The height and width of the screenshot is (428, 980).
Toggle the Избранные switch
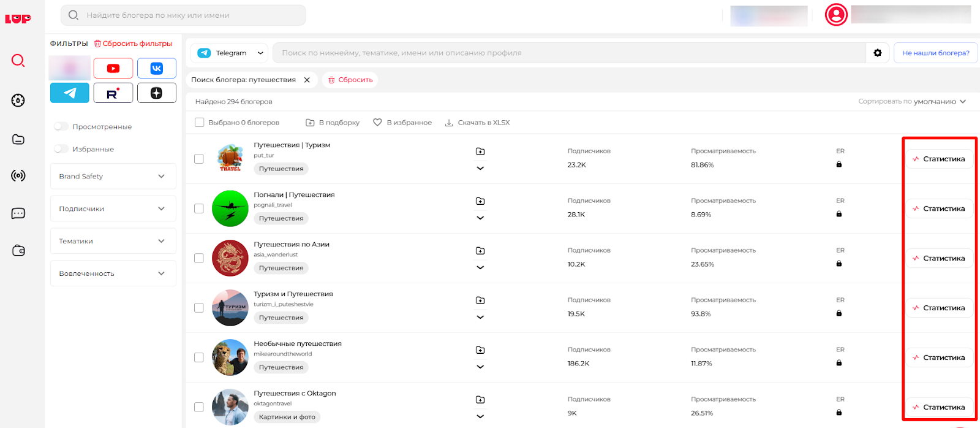pos(61,149)
